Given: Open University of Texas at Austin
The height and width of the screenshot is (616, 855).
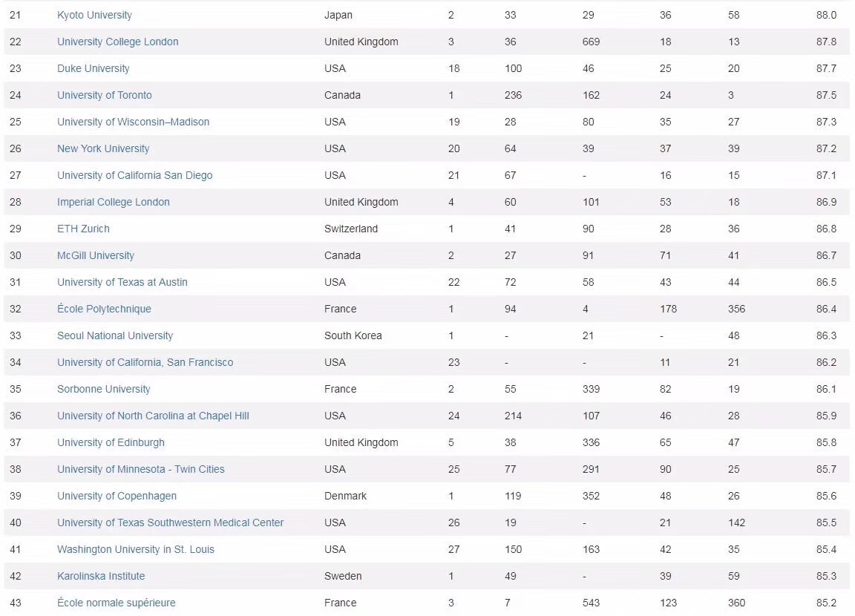Looking at the screenshot, I should [122, 282].
